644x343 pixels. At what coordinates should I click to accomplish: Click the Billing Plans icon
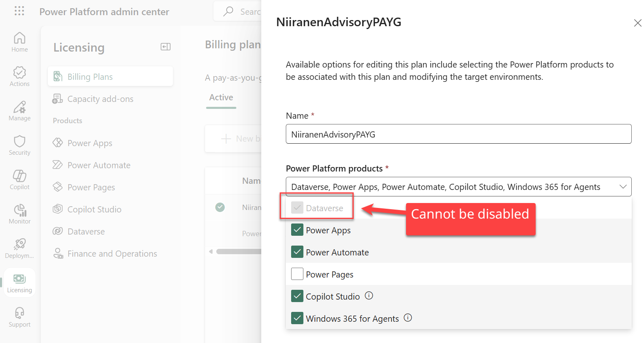[x=58, y=77]
